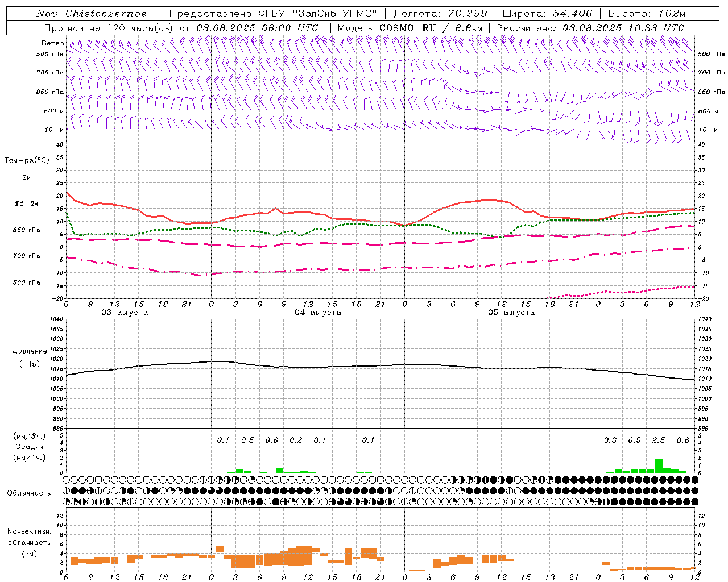Click the date label 03 августа
Screen dimensions: 728x582
pyautogui.click(x=125, y=313)
